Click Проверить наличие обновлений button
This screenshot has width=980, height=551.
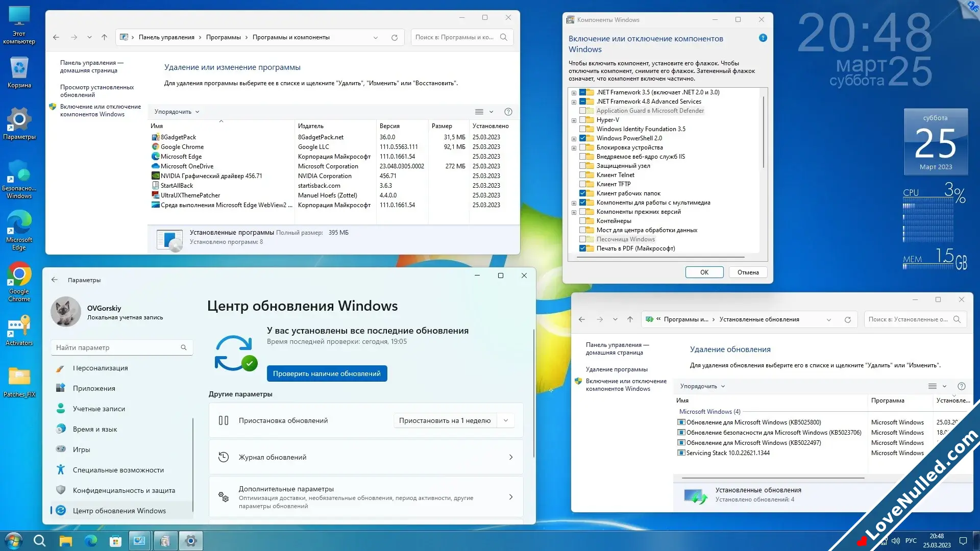327,373
